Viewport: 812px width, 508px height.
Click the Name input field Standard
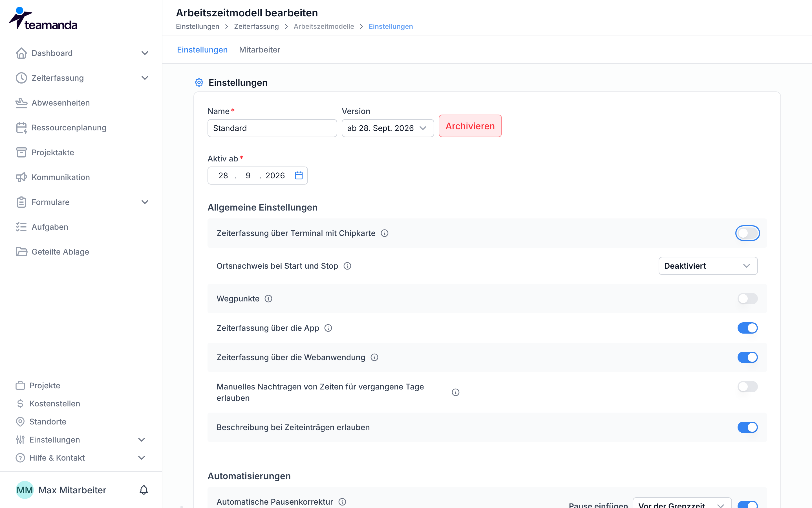tap(272, 128)
